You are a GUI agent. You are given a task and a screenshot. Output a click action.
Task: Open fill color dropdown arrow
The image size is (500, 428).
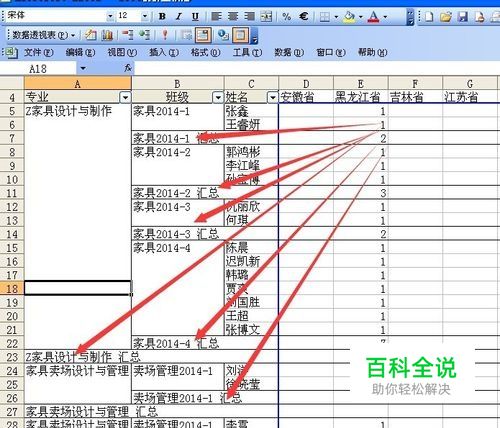(x=360, y=17)
